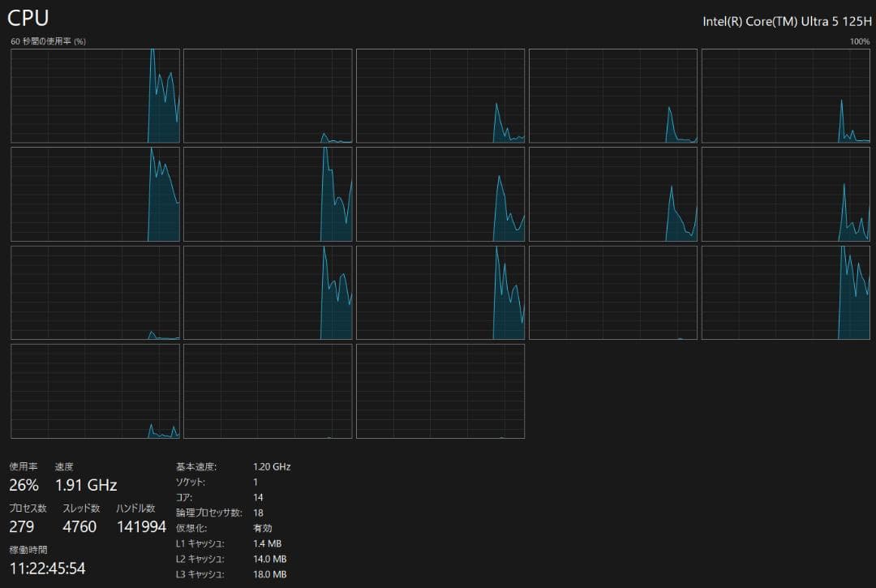This screenshot has height=588, width=876.
Task: Click the nearly idle fourth graph in third row
Action: pos(613,293)
